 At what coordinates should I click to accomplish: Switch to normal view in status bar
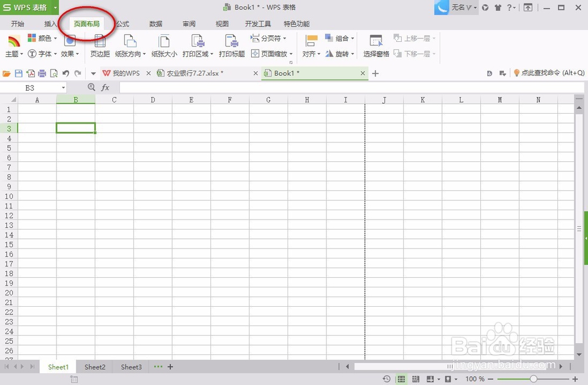[x=401, y=379]
